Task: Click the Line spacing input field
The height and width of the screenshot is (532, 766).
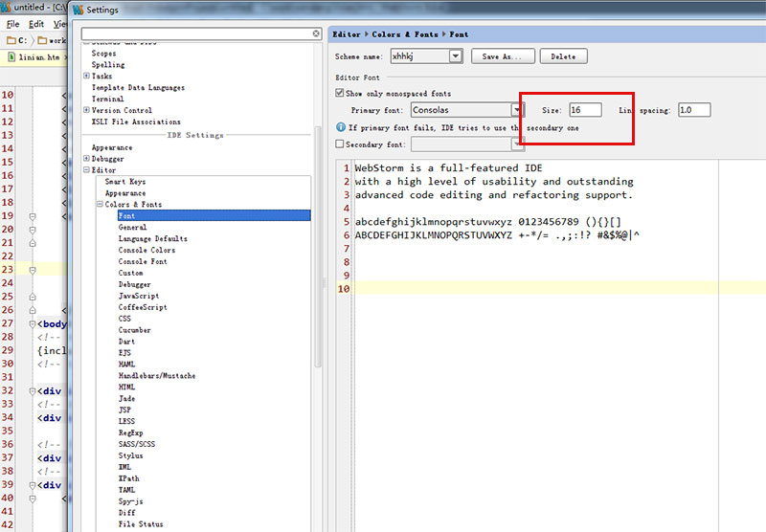Action: (694, 110)
